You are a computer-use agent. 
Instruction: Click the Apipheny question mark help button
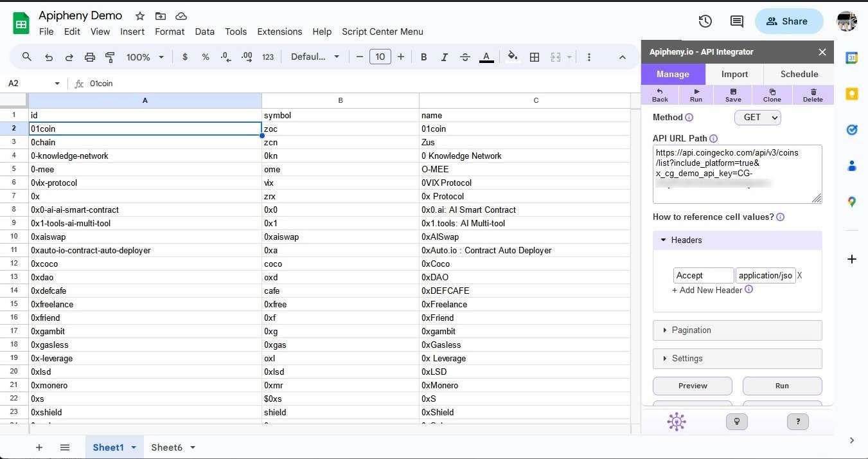[x=798, y=422]
